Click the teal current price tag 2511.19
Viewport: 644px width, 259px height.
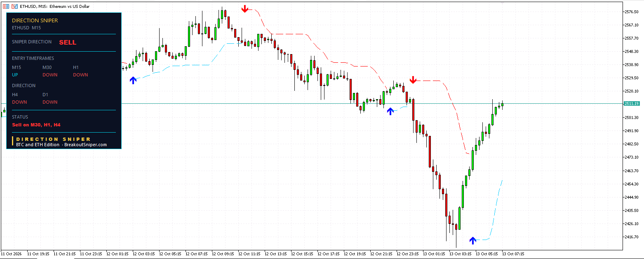pyautogui.click(x=632, y=103)
